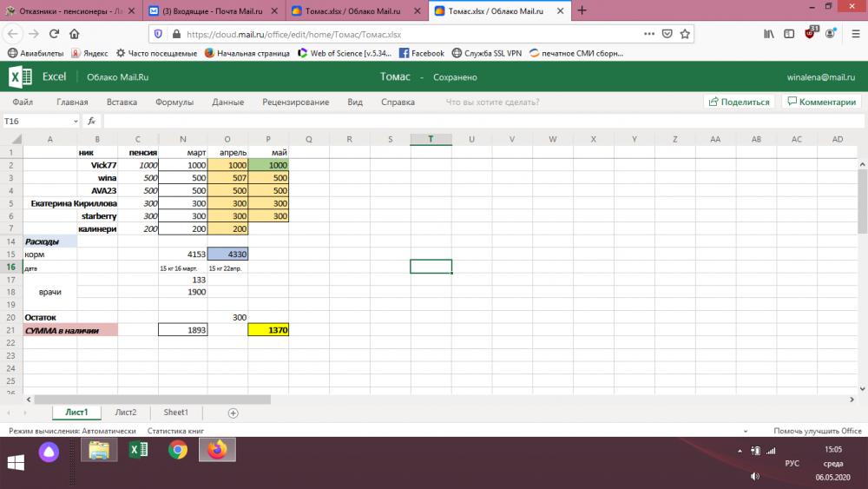Open File Explorer from the taskbar
Screen dimensions: 868x489
99,450
